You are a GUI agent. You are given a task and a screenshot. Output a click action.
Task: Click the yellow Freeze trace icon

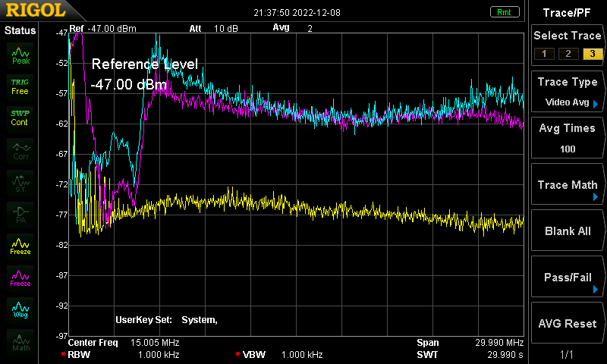(x=20, y=246)
